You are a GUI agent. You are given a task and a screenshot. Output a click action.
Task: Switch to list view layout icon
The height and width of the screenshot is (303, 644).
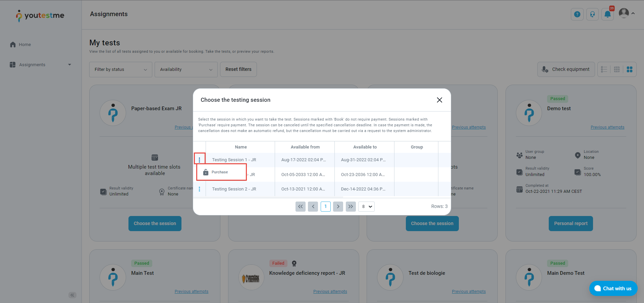click(604, 70)
